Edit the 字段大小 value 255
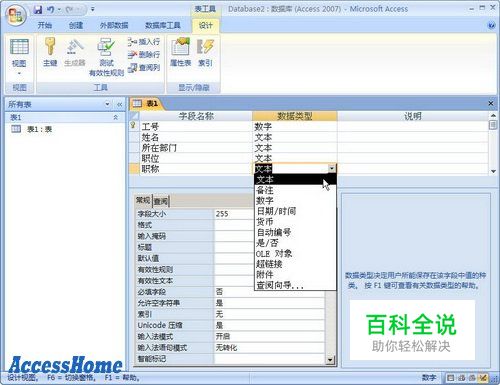 pos(234,214)
